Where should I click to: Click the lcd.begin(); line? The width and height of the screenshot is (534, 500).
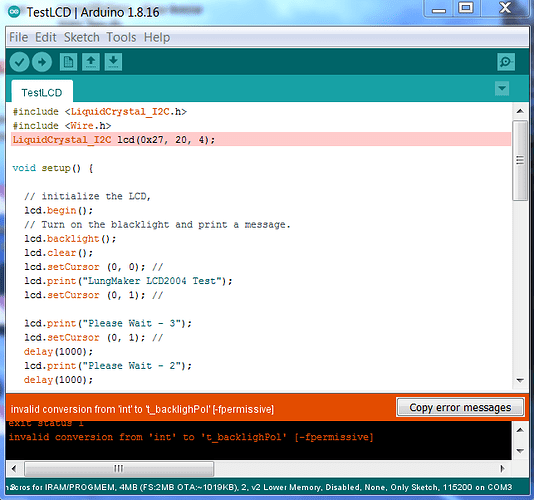(x=58, y=210)
